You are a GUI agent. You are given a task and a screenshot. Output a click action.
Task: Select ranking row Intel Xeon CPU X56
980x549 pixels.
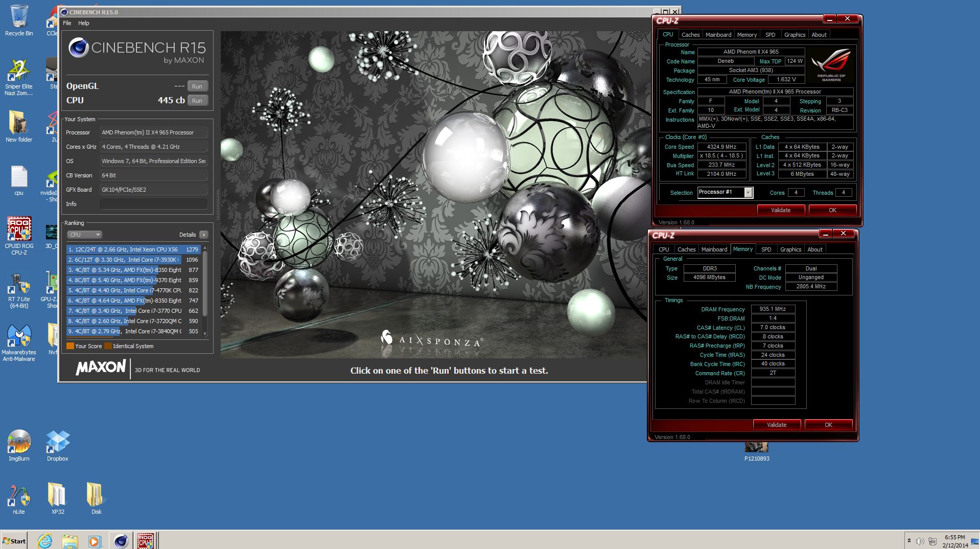pyautogui.click(x=133, y=249)
